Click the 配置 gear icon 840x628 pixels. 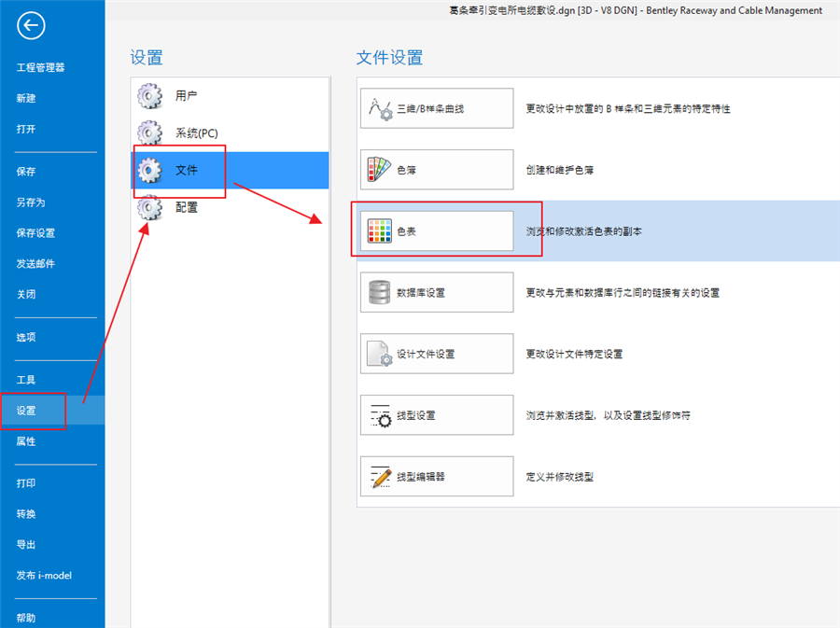point(149,207)
